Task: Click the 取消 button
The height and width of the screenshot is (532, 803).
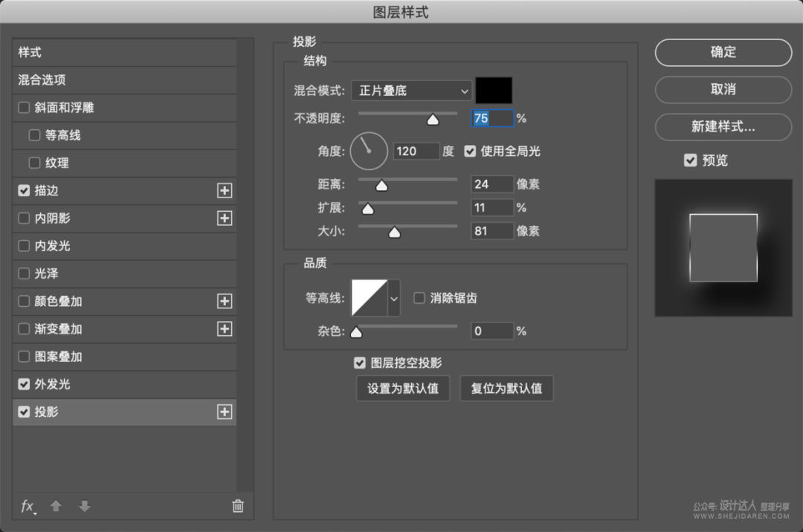Action: [723, 89]
